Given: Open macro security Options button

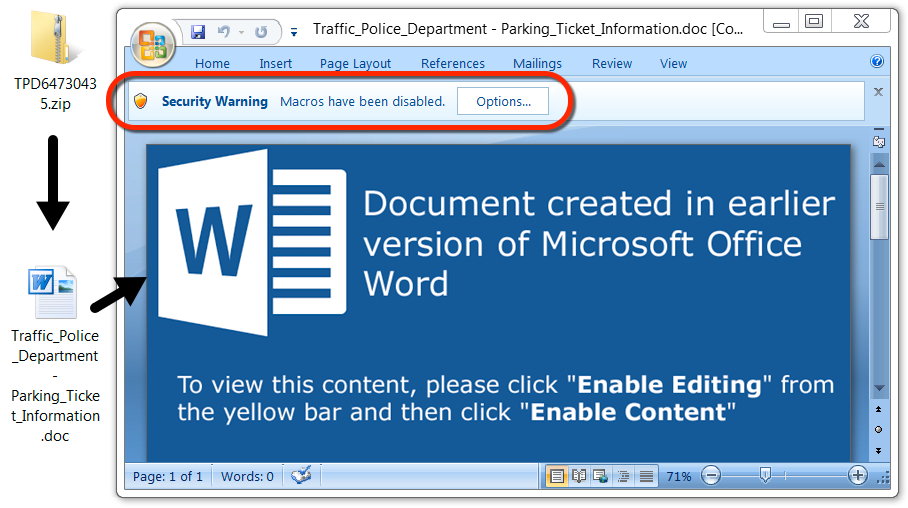Looking at the screenshot, I should coord(503,101).
